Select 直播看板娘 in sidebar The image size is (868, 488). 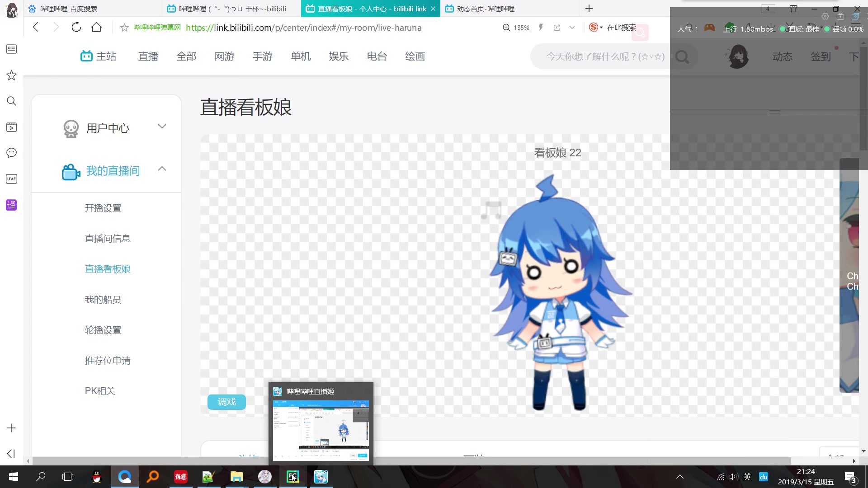[108, 269]
